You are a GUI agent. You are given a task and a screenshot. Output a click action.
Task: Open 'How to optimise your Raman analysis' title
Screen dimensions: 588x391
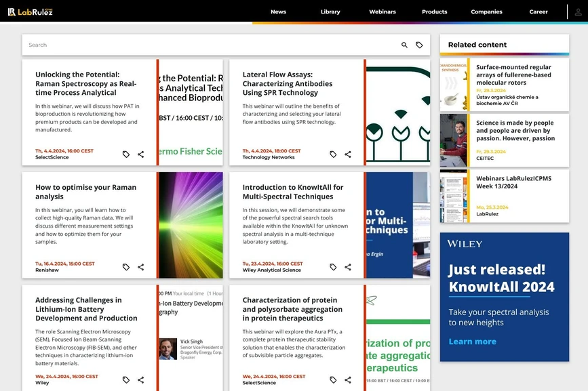[x=86, y=192]
